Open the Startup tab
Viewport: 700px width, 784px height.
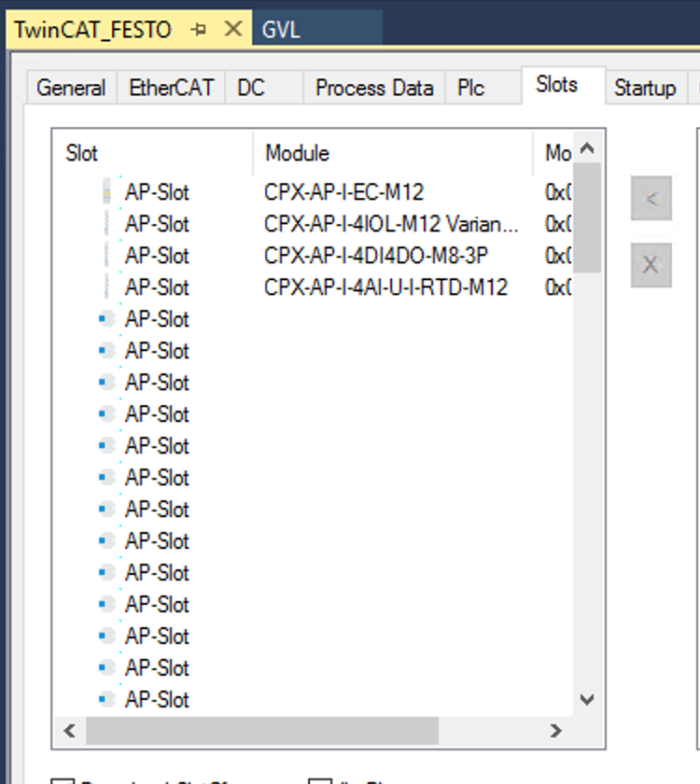pyautogui.click(x=645, y=88)
